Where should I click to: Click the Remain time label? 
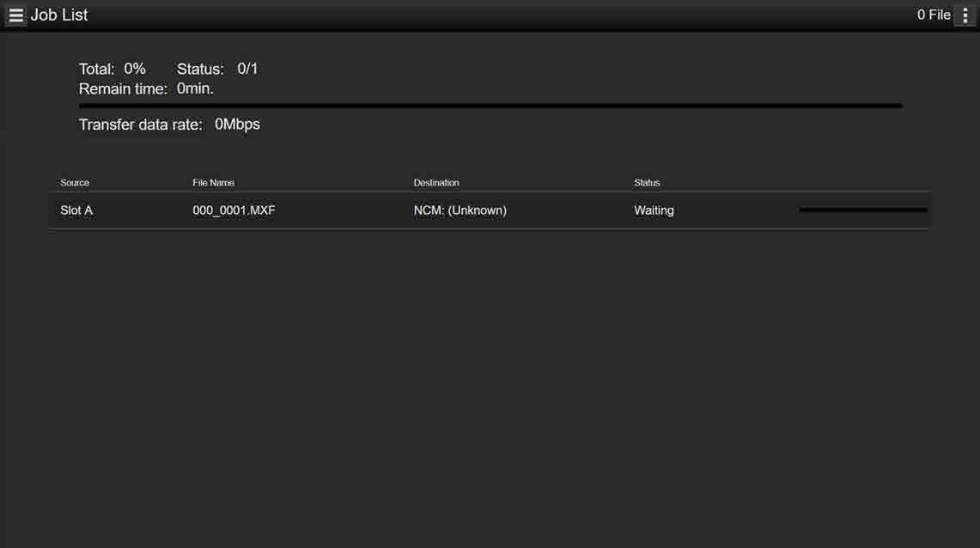coord(123,88)
